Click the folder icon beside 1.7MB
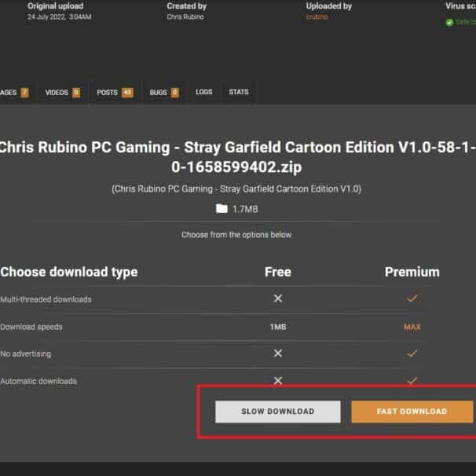The height and width of the screenshot is (476, 476). (x=222, y=209)
